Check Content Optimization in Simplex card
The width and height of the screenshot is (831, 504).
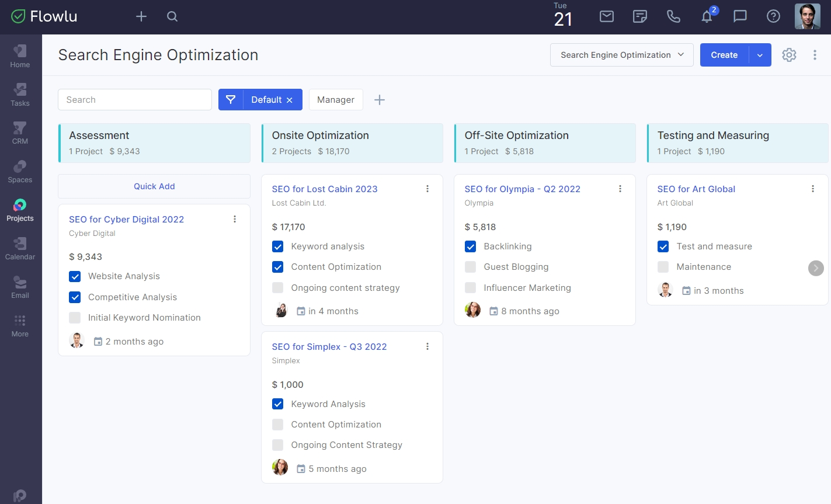click(278, 425)
